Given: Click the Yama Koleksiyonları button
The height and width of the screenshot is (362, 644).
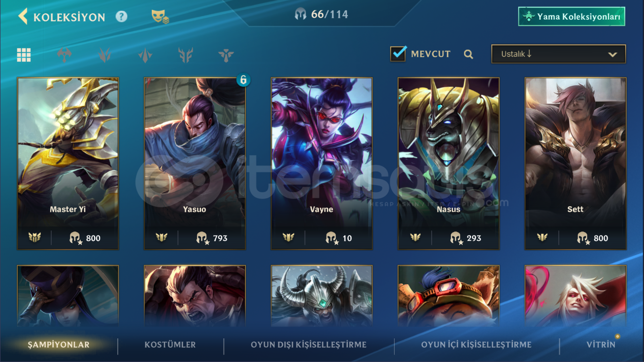Looking at the screenshot, I should point(572,16).
